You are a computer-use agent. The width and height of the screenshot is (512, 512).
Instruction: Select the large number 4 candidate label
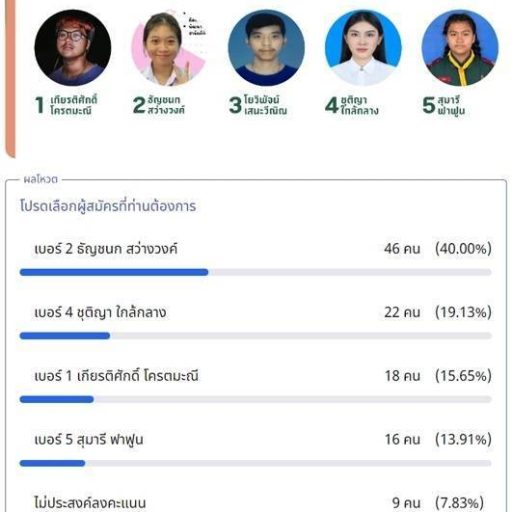(332, 105)
